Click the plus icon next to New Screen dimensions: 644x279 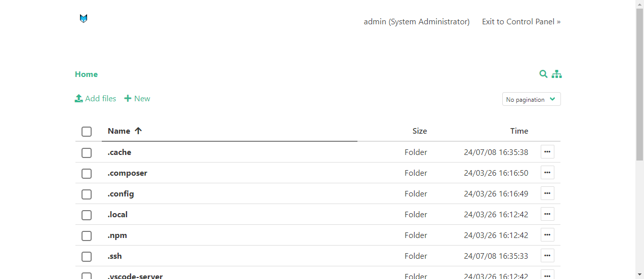click(128, 99)
